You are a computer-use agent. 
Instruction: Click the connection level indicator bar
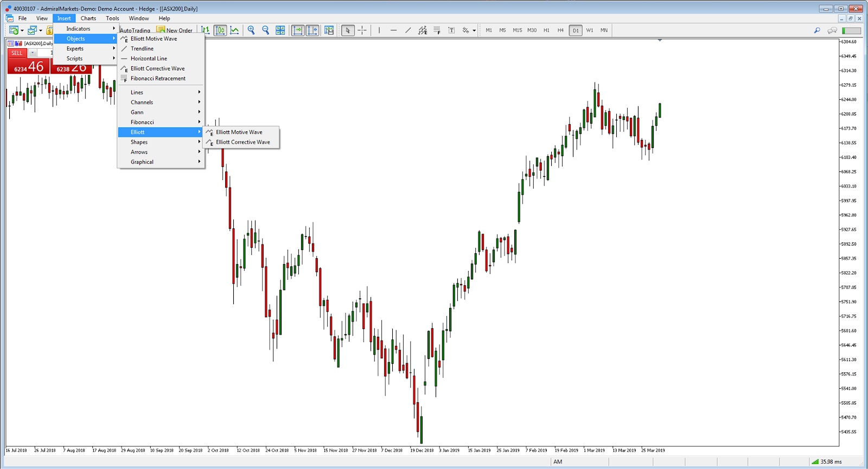[x=851, y=30]
